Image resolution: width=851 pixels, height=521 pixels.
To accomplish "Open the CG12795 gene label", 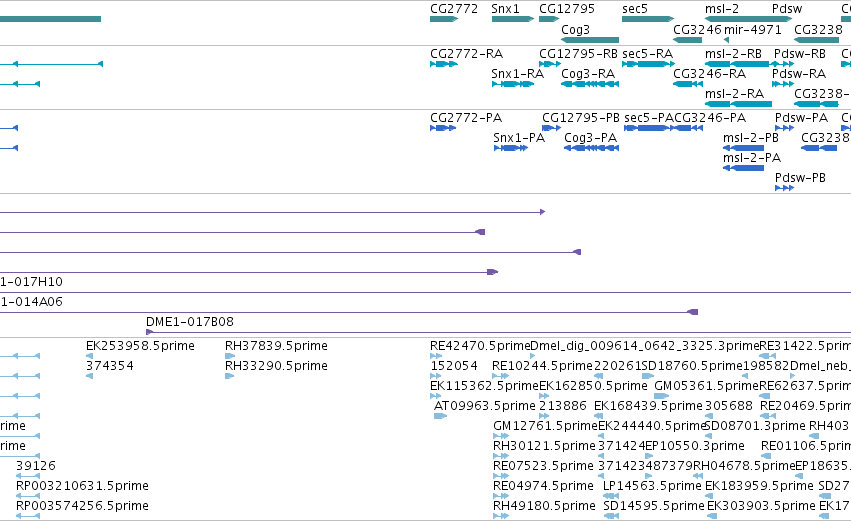I will tap(567, 9).
